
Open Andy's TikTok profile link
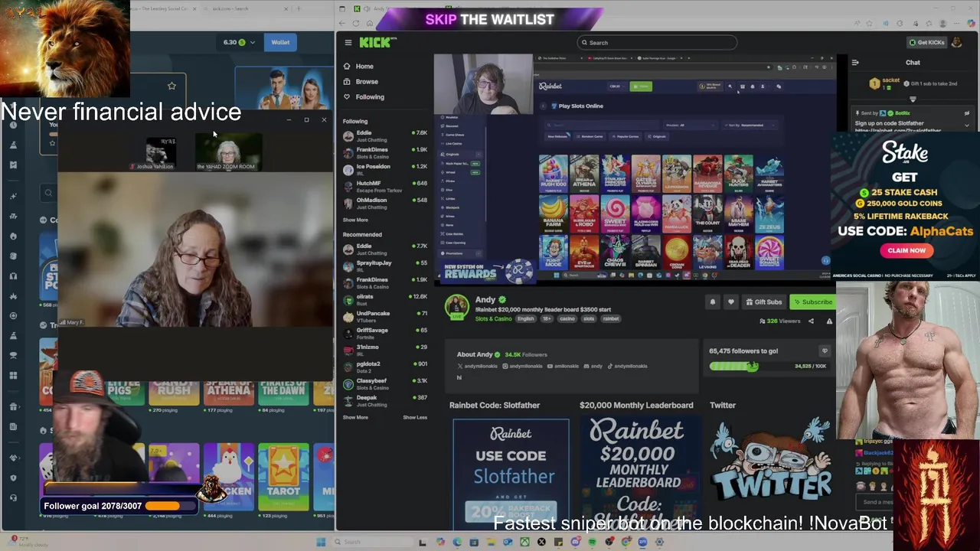(629, 367)
